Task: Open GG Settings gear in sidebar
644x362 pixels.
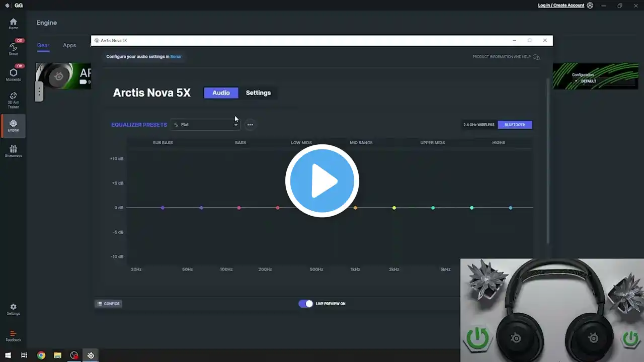Action: click(13, 309)
